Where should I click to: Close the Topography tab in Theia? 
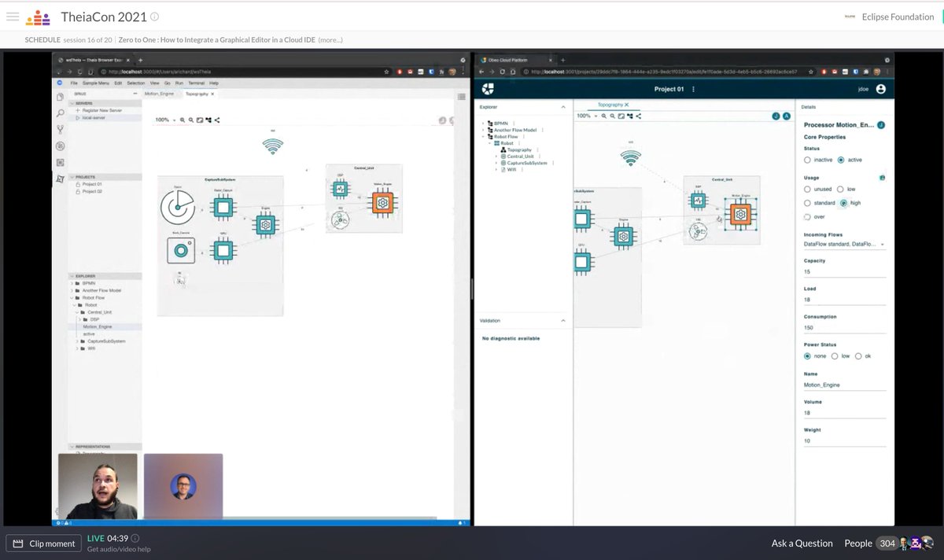click(212, 94)
